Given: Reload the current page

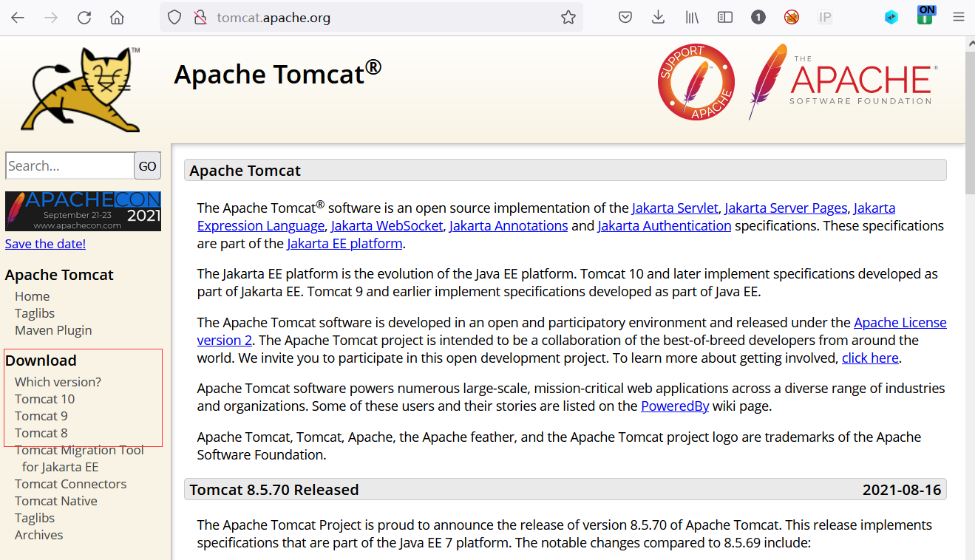Looking at the screenshot, I should point(84,18).
